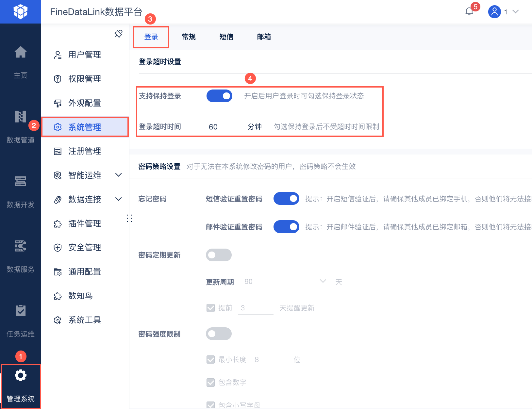Click the user avatar icon
This screenshot has width=532, height=409.
click(494, 12)
